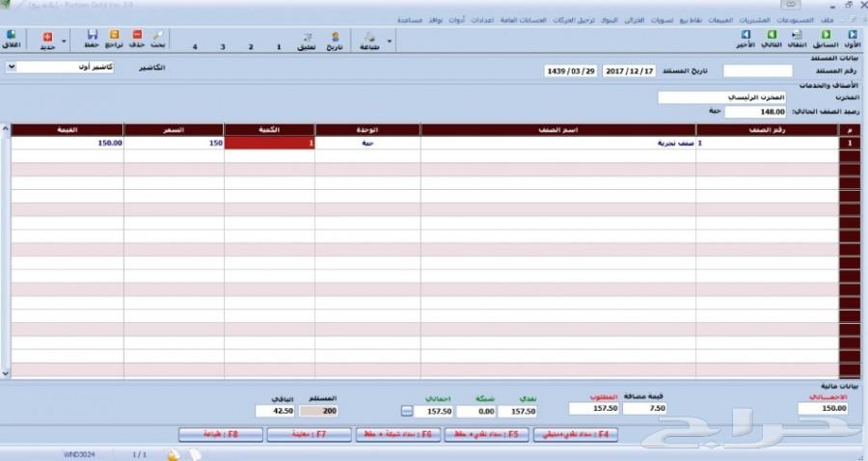
Task: Open the المستودعات (Warehouses) menu
Action: (x=795, y=20)
